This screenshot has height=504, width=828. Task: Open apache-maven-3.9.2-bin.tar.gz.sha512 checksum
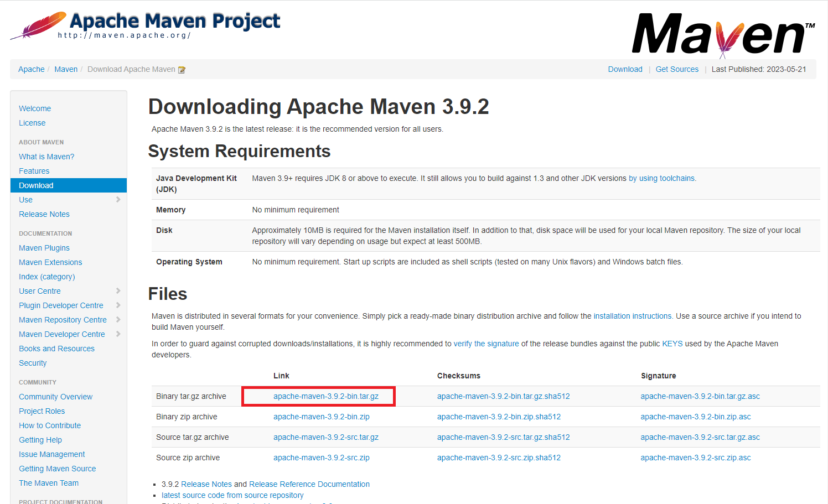(x=504, y=396)
